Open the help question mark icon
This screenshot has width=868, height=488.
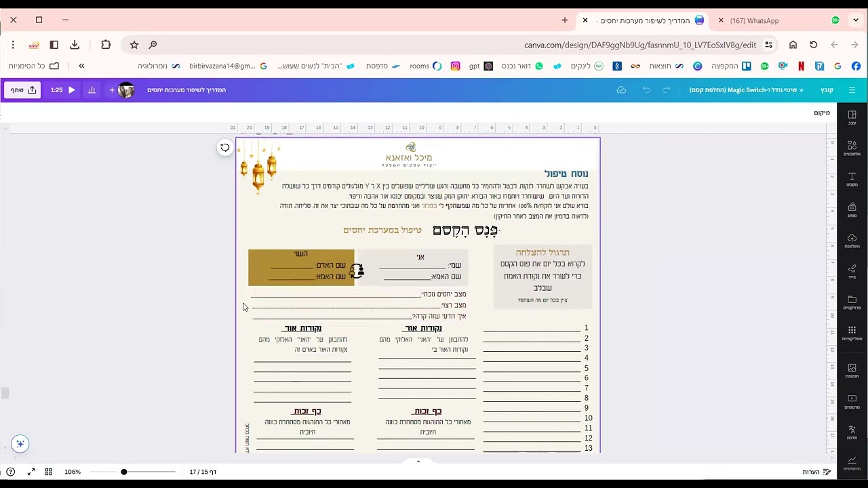click(10, 472)
